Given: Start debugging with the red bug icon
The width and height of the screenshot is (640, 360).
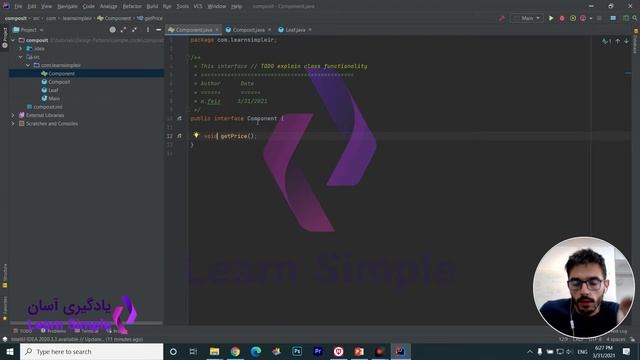Looking at the screenshot, I should (562, 18).
